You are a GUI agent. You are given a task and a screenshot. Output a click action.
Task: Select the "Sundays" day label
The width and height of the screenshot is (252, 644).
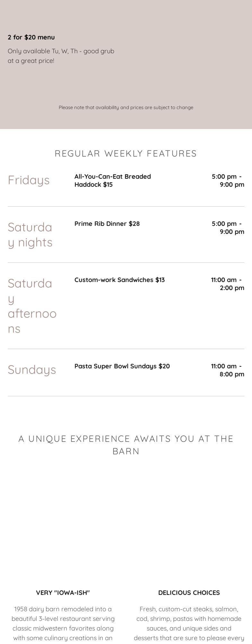pyautogui.click(x=32, y=370)
